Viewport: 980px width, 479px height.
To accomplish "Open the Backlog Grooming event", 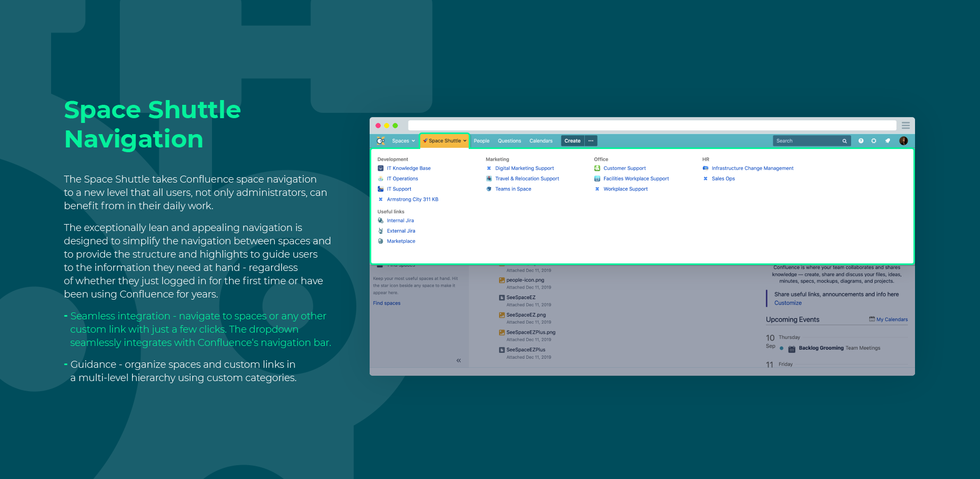I will 821,348.
